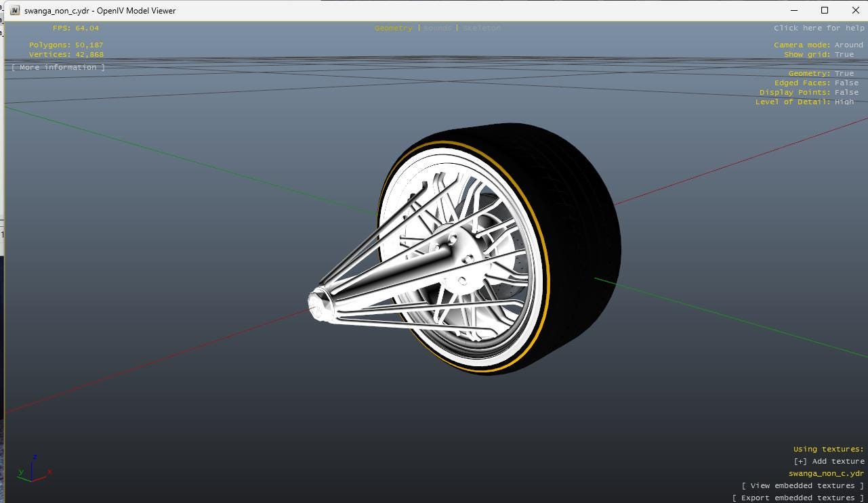Select the wheel model in the viewport
868x503 pixels.
coord(474,250)
